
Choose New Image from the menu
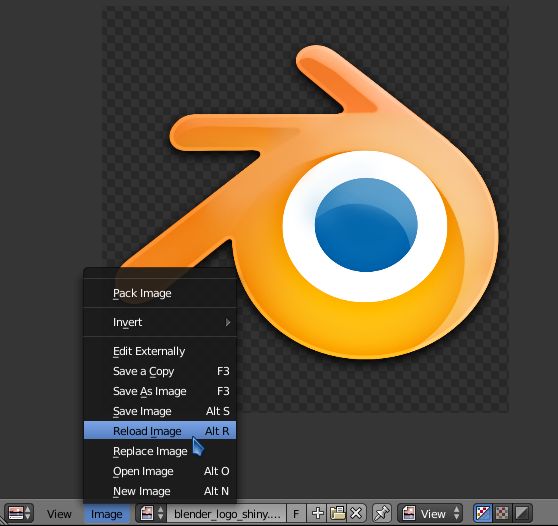pos(160,491)
